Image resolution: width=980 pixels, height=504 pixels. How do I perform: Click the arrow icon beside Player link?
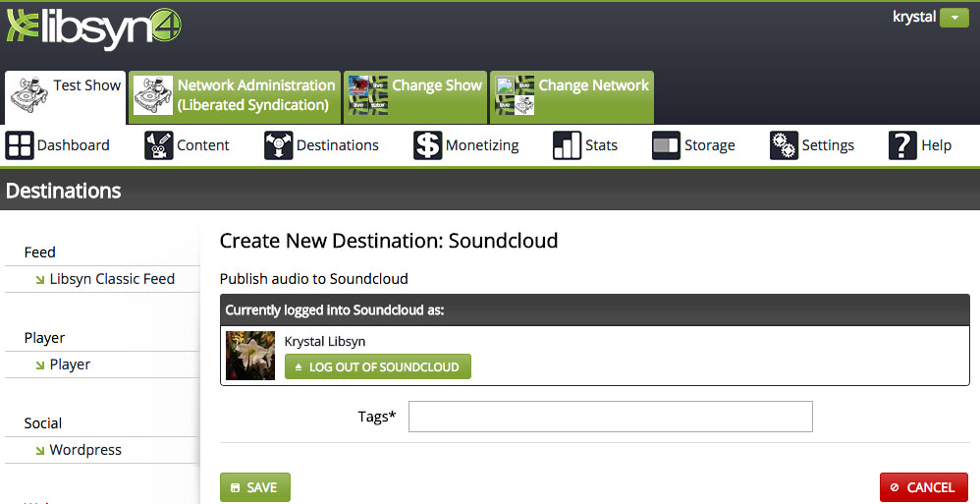tap(40, 365)
